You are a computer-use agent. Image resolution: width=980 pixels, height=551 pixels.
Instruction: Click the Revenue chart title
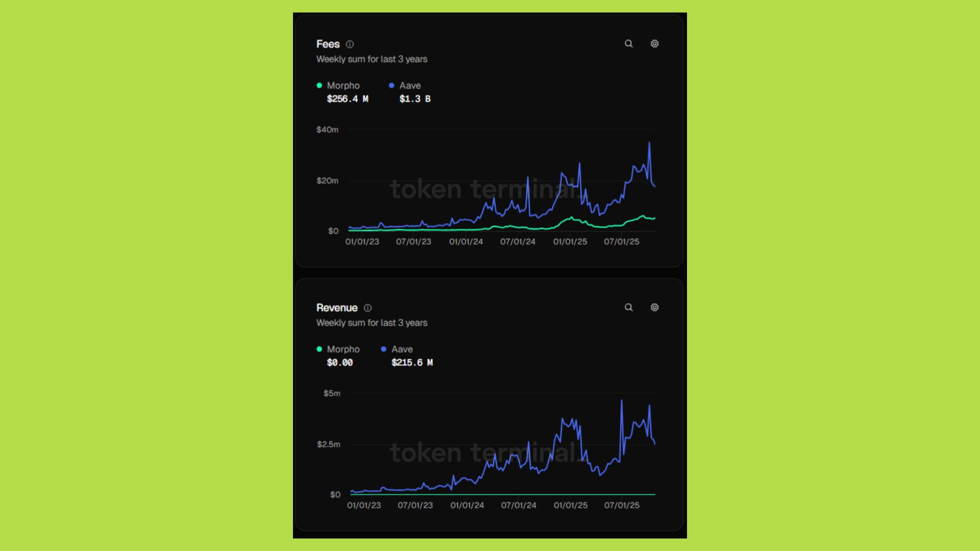[337, 308]
